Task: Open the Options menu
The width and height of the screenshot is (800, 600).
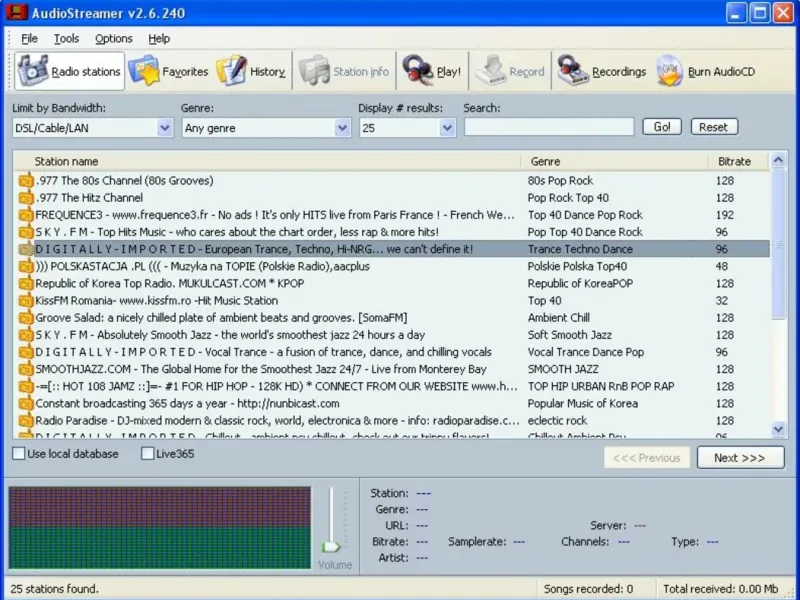Action: pos(113,39)
